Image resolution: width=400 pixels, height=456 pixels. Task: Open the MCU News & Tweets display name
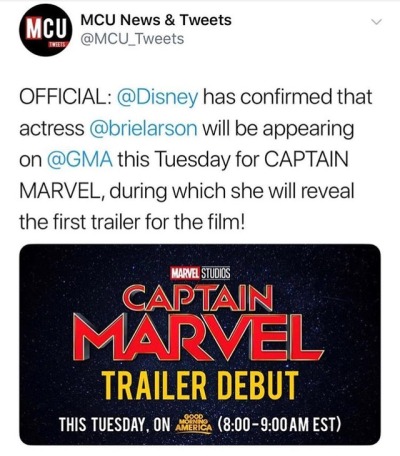156,20
